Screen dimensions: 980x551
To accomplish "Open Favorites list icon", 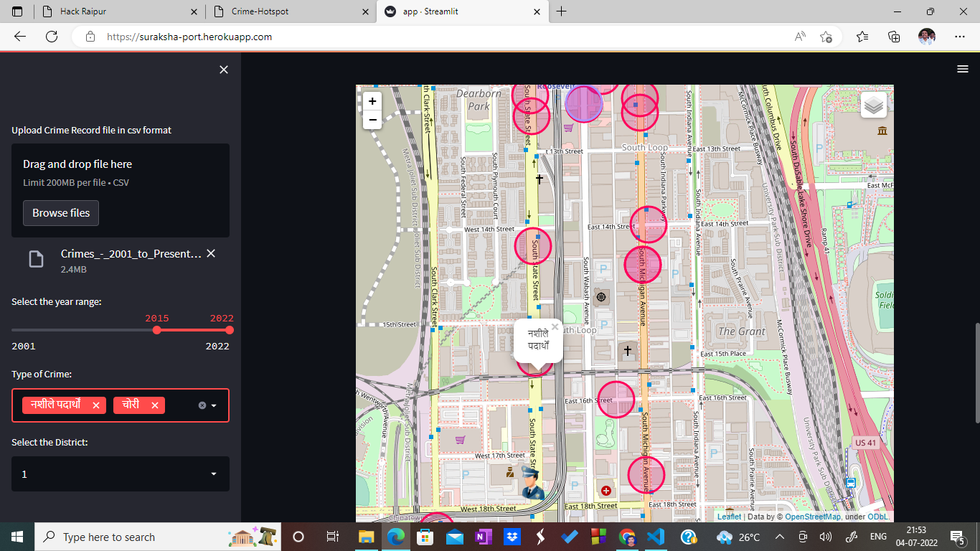I will (862, 37).
